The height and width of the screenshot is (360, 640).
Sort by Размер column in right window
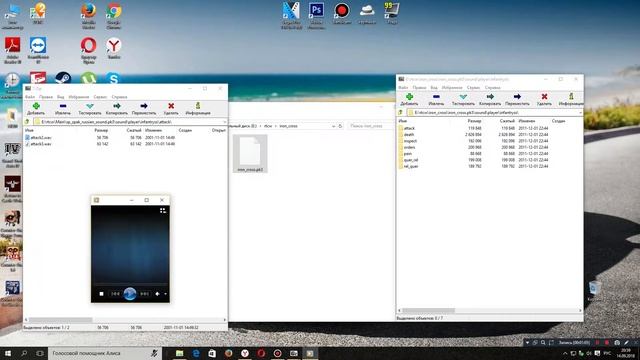(474, 121)
